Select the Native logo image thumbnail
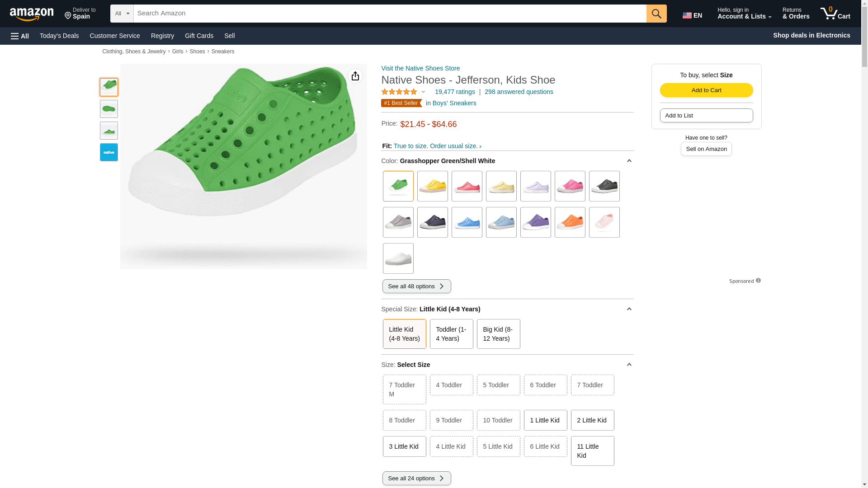 tap(109, 152)
